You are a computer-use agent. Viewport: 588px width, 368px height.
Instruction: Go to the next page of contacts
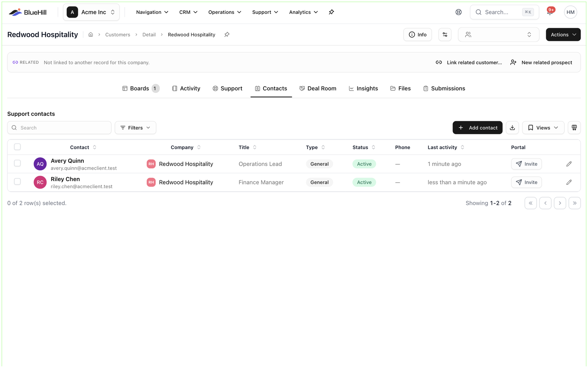point(560,203)
